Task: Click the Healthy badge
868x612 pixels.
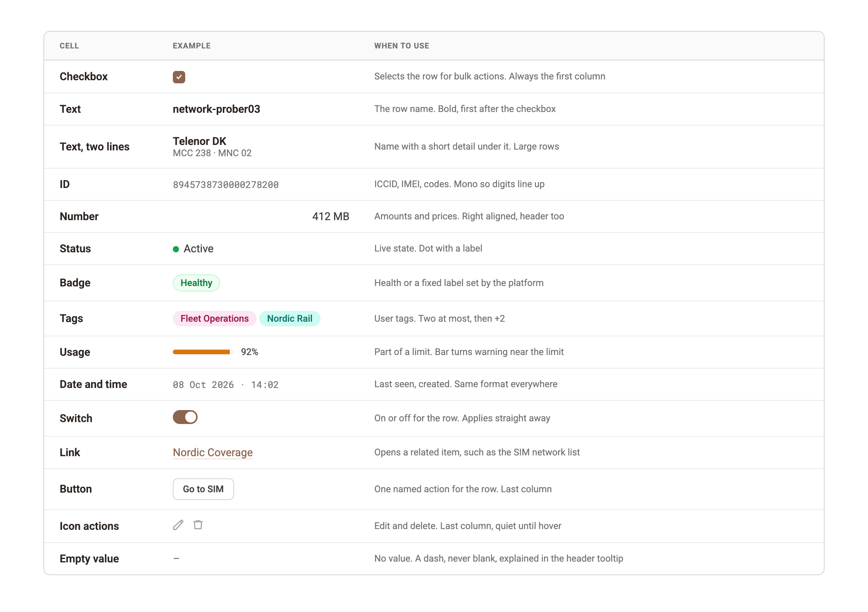Action: click(196, 283)
